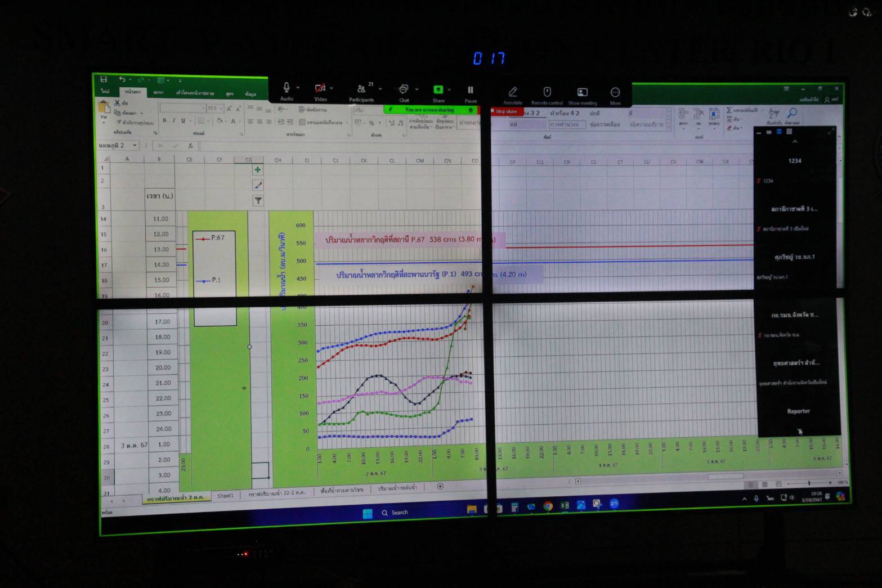Switch to the Insert ribbon tab
The height and width of the screenshot is (588, 882).
pyautogui.click(x=159, y=92)
